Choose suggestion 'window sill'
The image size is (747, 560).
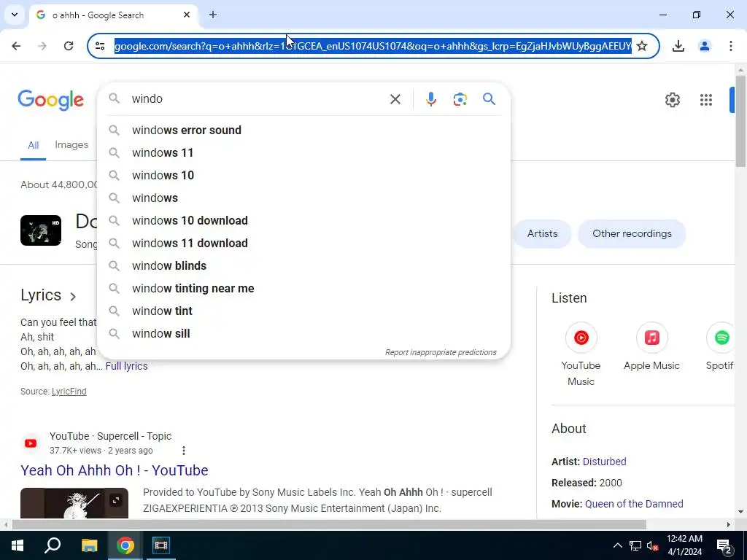(303, 334)
